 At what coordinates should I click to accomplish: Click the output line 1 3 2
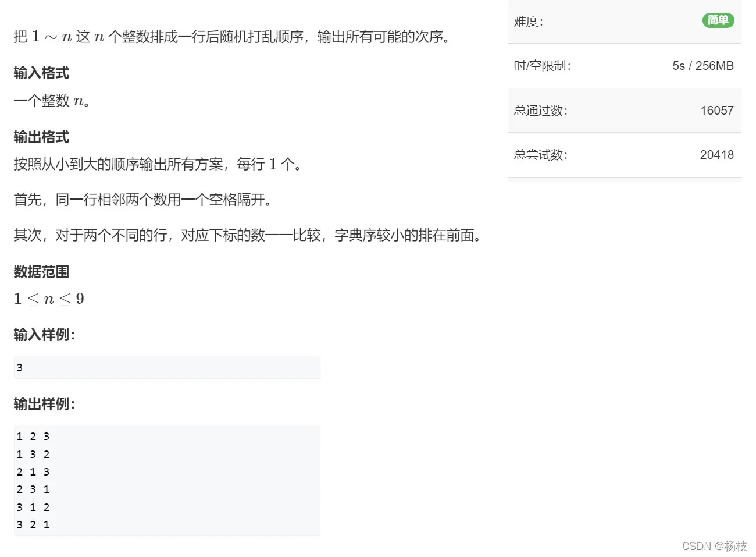(x=33, y=454)
